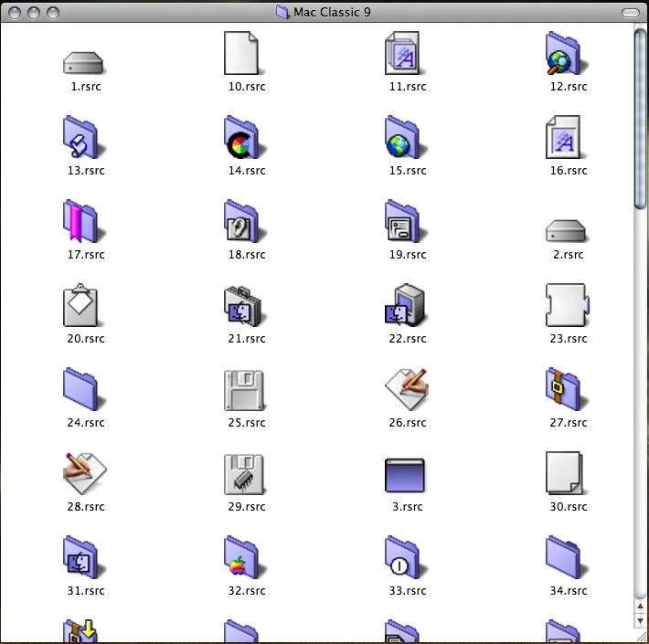Select the gray drive icon 2.rsrc
This screenshot has height=644, width=649.
pos(566,230)
